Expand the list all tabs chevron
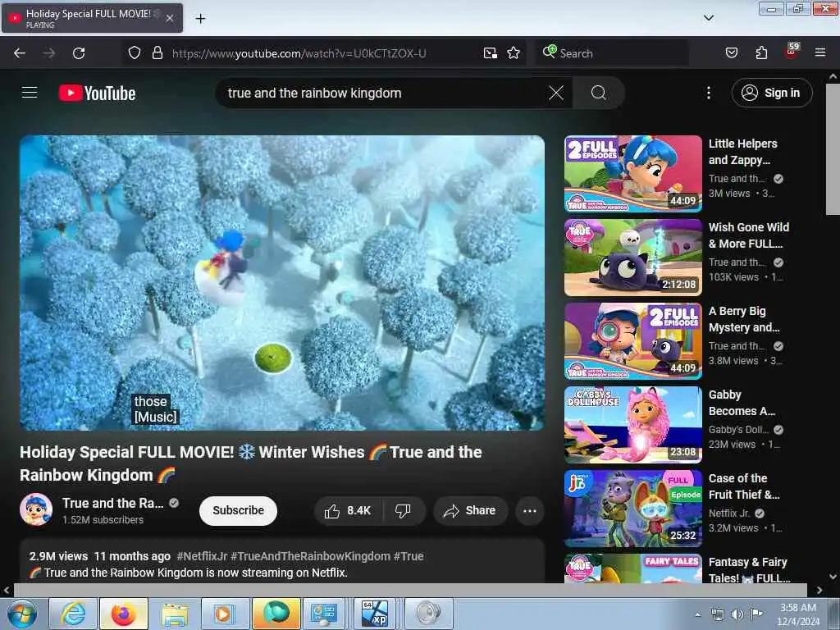 coord(708,18)
